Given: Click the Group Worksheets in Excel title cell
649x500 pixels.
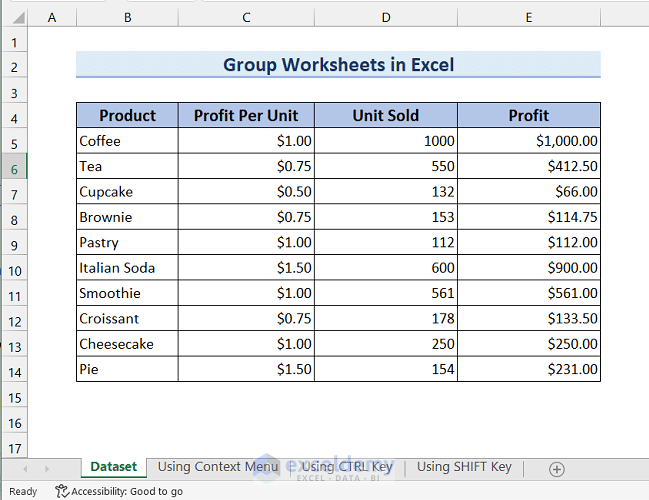Looking at the screenshot, I should coord(338,65).
